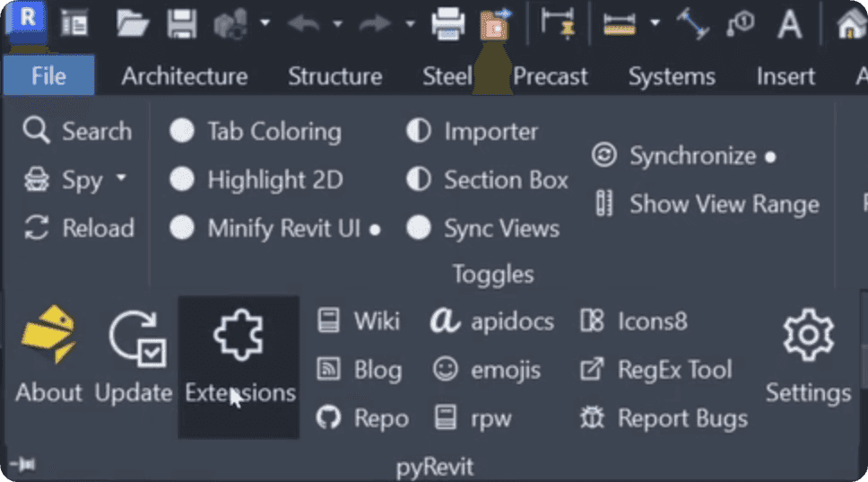
Task: Click the Measure ruler icon
Action: 620,24
